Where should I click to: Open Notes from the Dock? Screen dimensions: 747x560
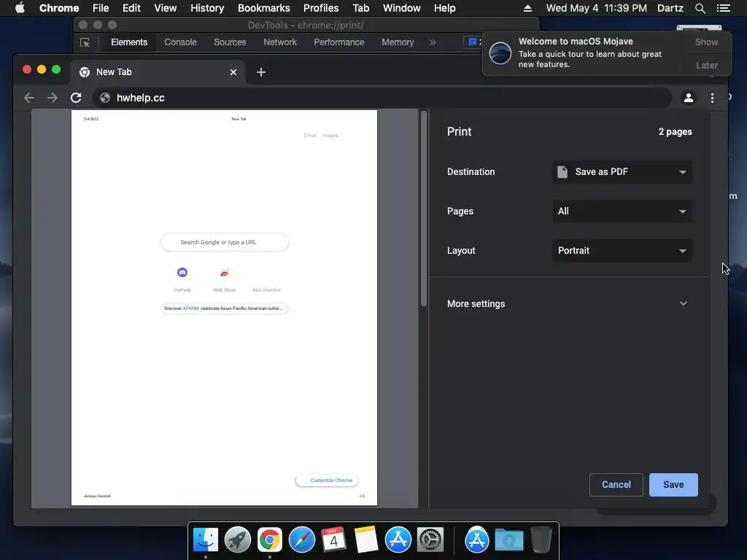(366, 540)
